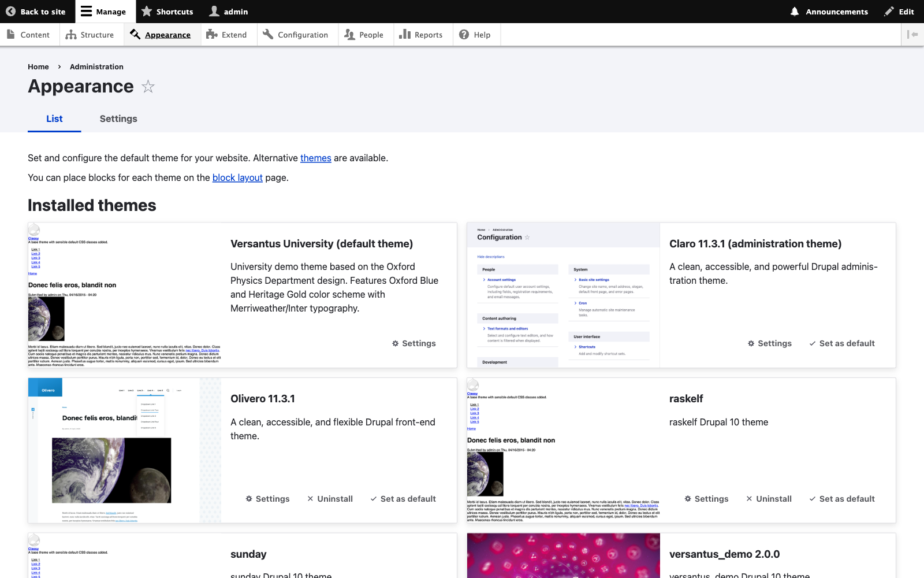
Task: Open the Structure menu
Action: [x=90, y=35]
